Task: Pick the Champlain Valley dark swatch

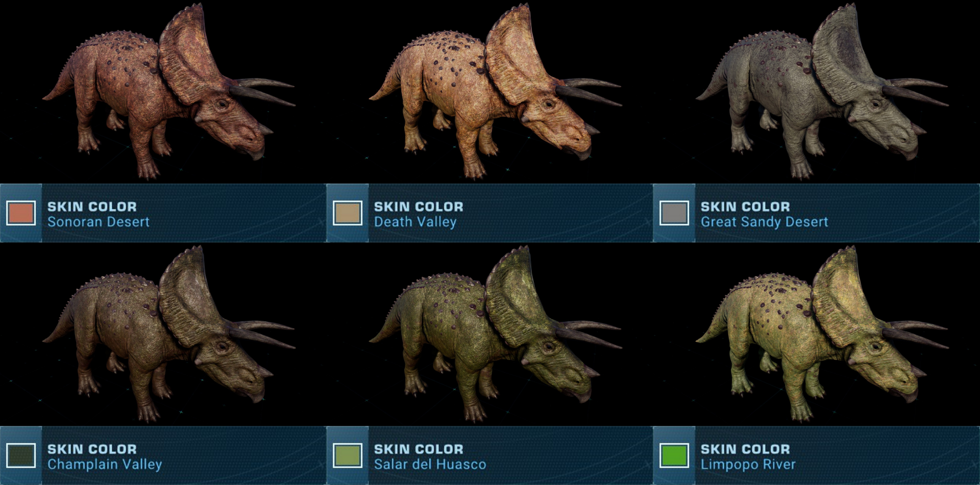Action: [21, 455]
